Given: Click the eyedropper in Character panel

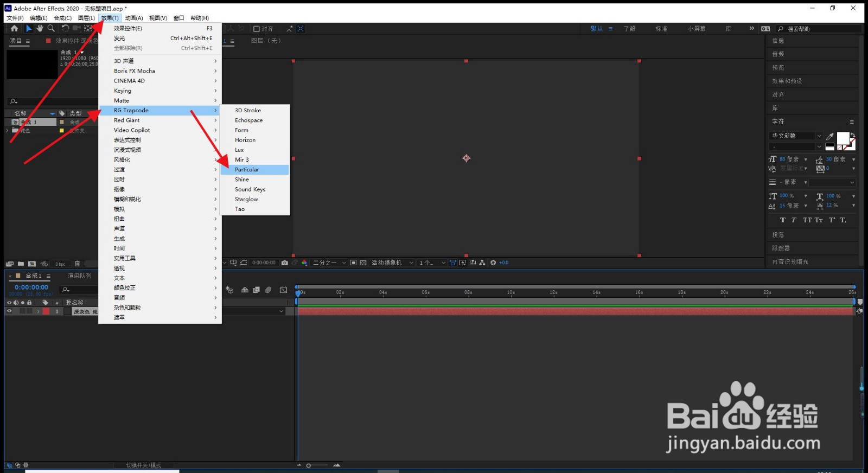Looking at the screenshot, I should tap(829, 136).
